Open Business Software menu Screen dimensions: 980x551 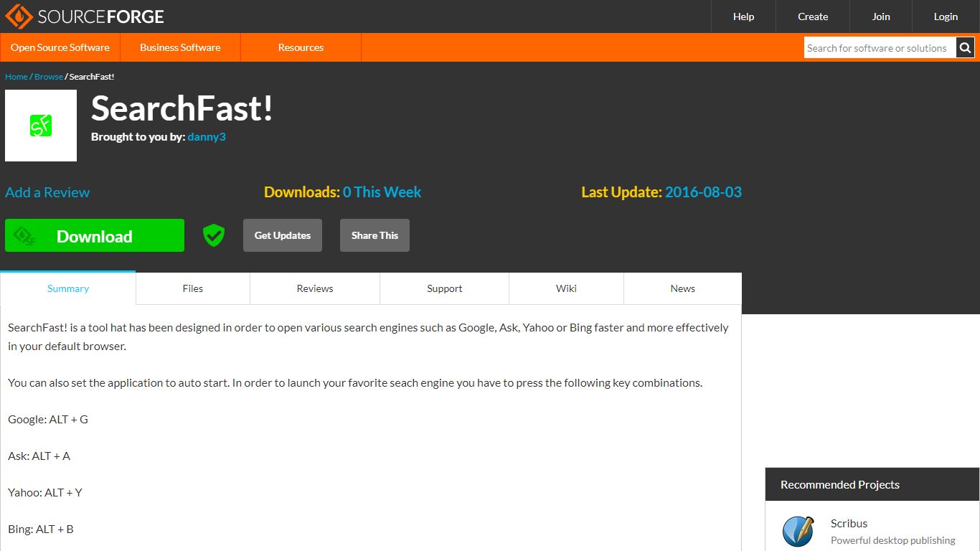tap(180, 47)
